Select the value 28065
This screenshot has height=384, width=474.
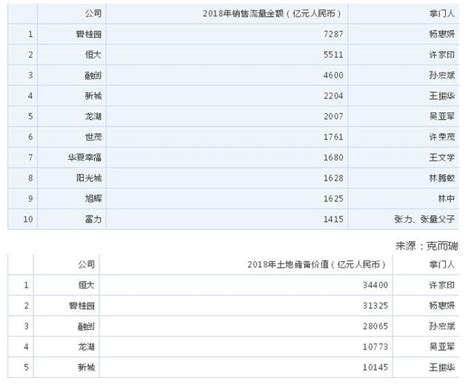pos(375,326)
